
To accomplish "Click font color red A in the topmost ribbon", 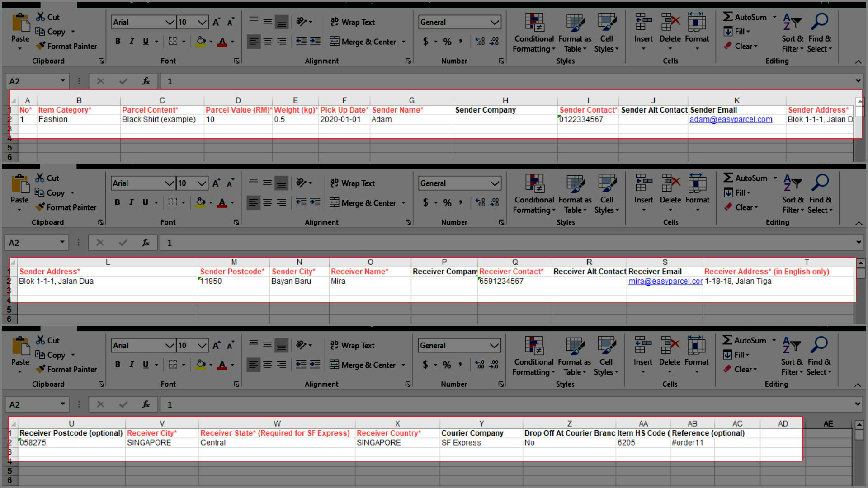I will 222,42.
